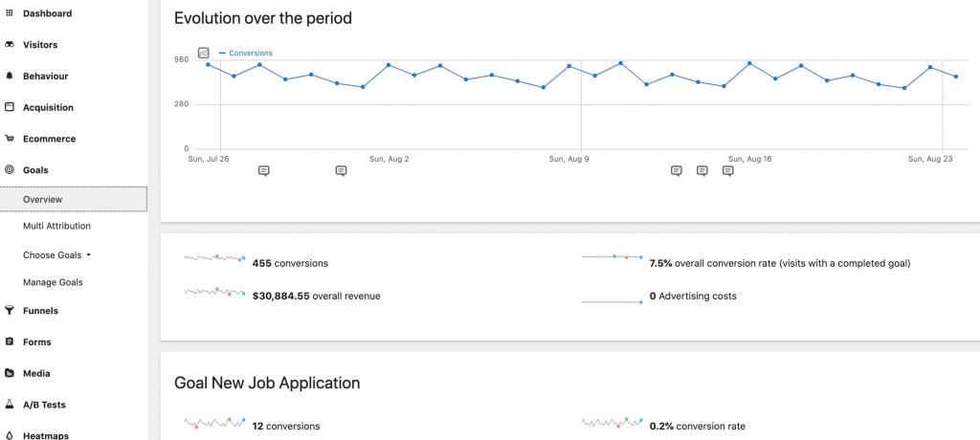The height and width of the screenshot is (440, 980).
Task: Click the A/B Tests flask icon
Action: tap(10, 405)
